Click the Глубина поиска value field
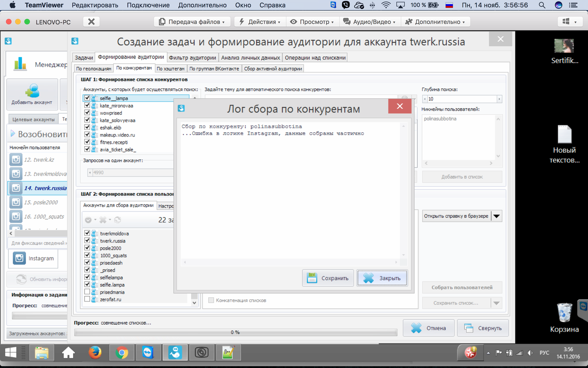Screen dimensions: 588x368 [x=462, y=99]
